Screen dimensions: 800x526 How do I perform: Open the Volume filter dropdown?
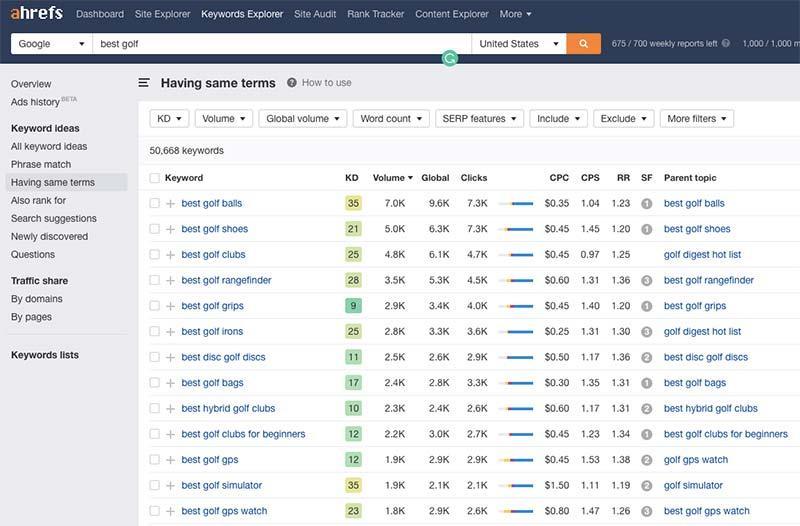pyautogui.click(x=223, y=118)
